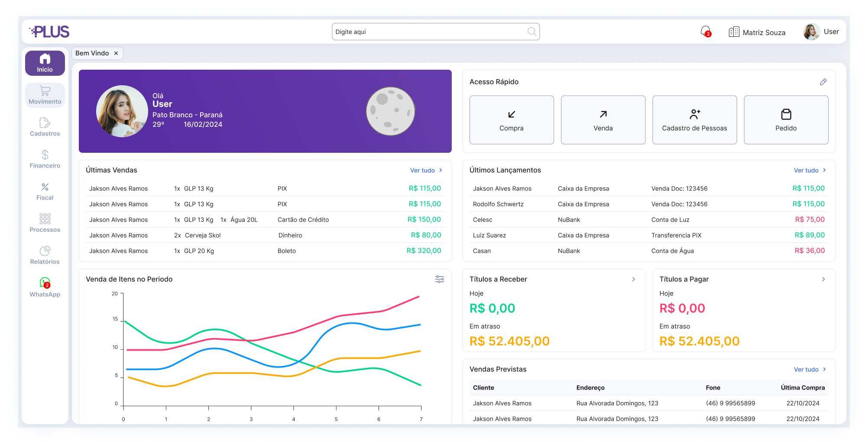Expand Títulos a Pagar chevron
868x448 pixels.
coord(823,279)
